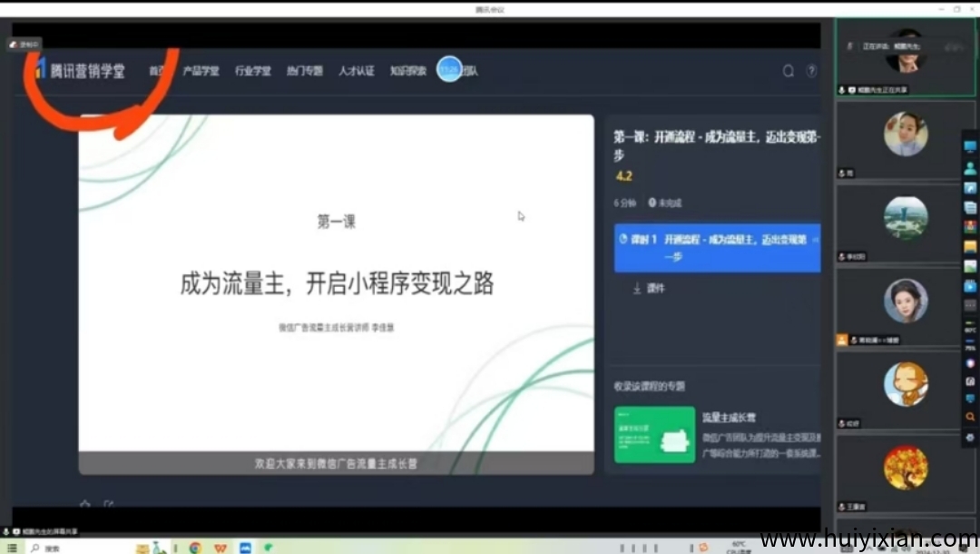The image size is (980, 554).
Task: Go to 行业学堂 navigation item
Action: point(252,71)
